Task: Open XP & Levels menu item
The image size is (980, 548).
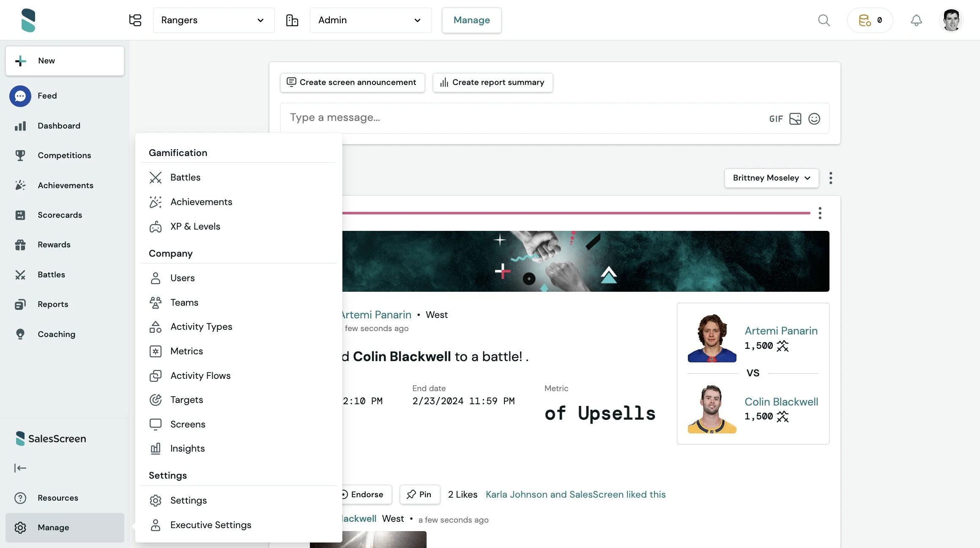Action: (x=239, y=227)
